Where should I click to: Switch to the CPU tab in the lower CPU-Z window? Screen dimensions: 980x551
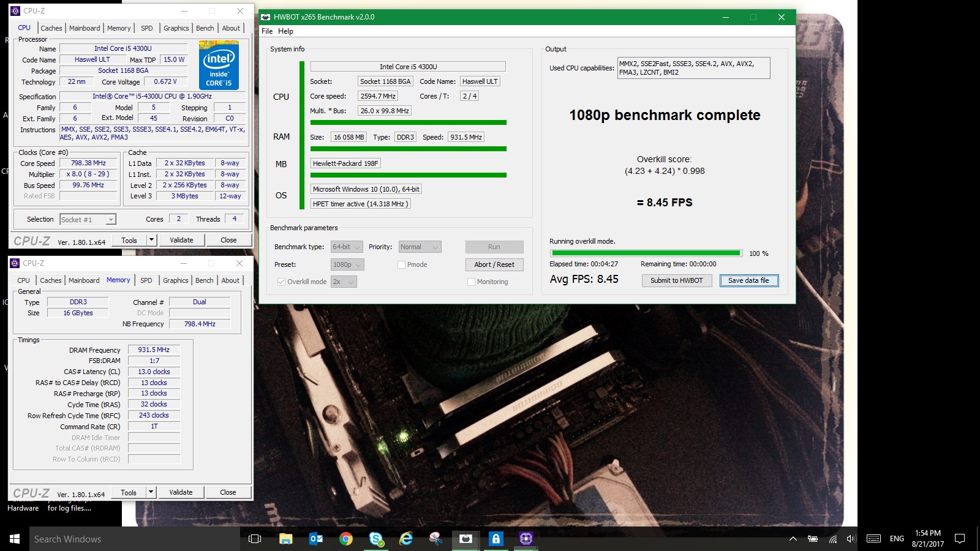pyautogui.click(x=23, y=280)
